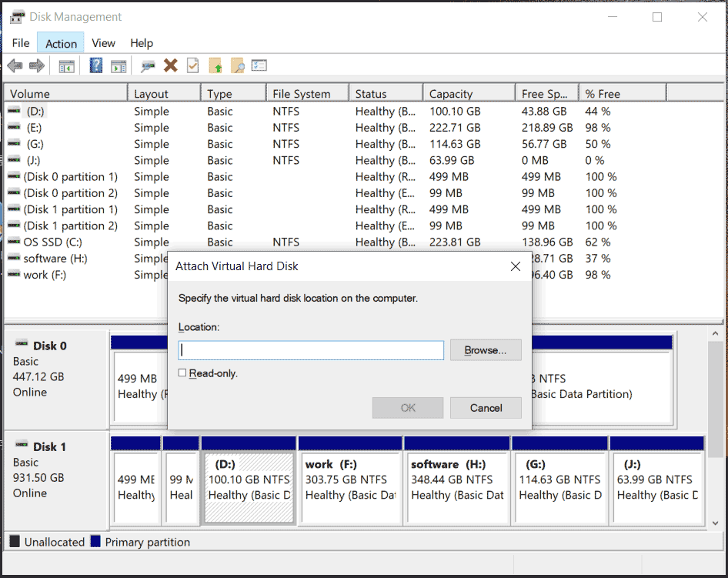Select the (G:) 114.63 GB partition block
Viewport: 728px width, 578px height.
[x=560, y=480]
